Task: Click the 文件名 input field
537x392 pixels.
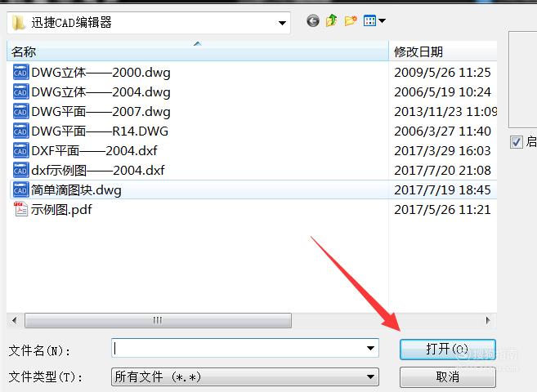Action: [x=245, y=348]
